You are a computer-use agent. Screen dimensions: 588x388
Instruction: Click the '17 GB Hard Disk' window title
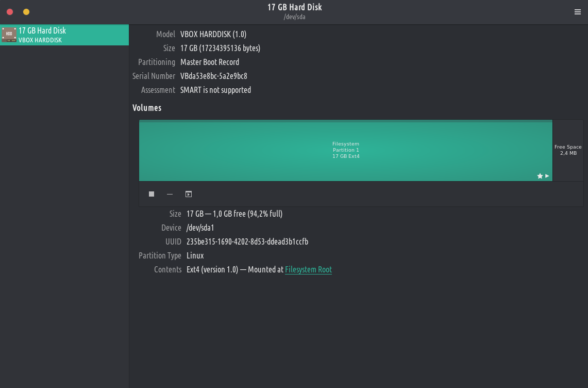coord(294,7)
